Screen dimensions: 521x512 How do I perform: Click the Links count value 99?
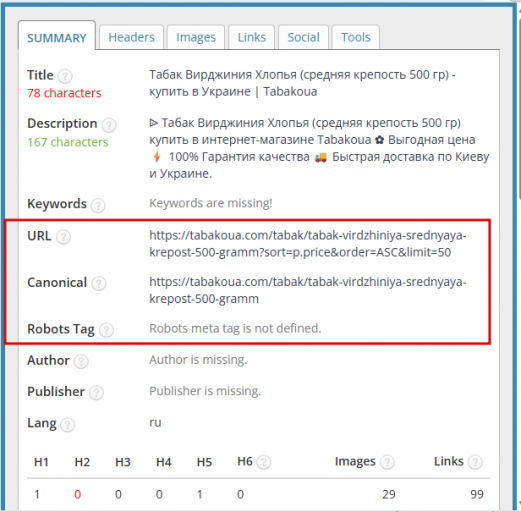(477, 494)
